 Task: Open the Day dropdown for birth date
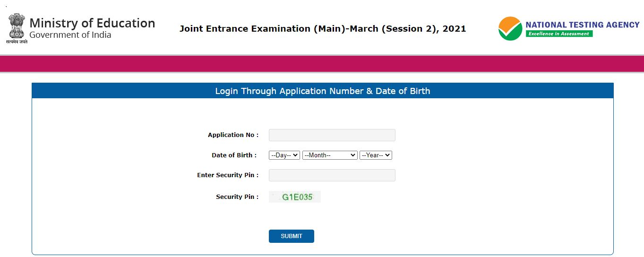click(284, 155)
